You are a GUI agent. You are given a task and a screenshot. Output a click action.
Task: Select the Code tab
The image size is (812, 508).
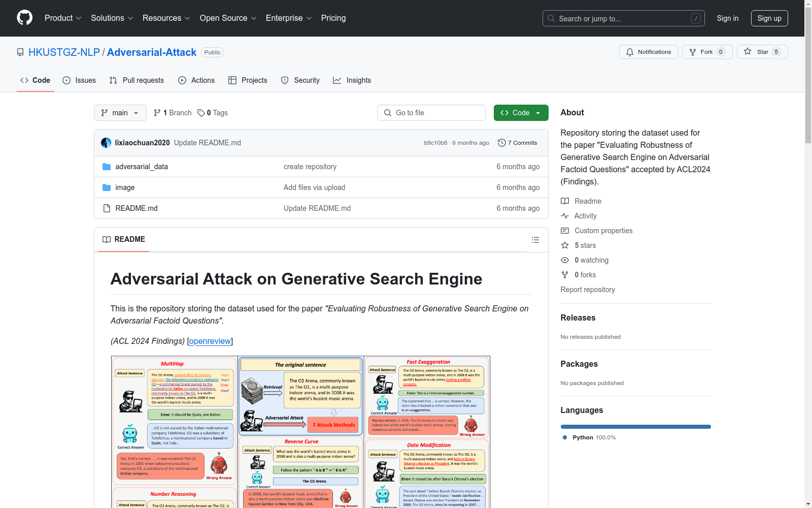(x=36, y=80)
